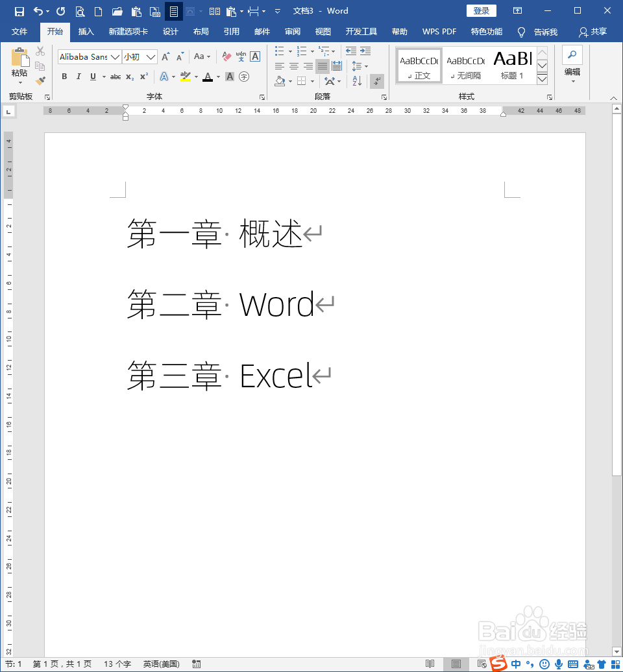Expand the bullet list options arrow
Screen dimensions: 623x672
pos(290,51)
